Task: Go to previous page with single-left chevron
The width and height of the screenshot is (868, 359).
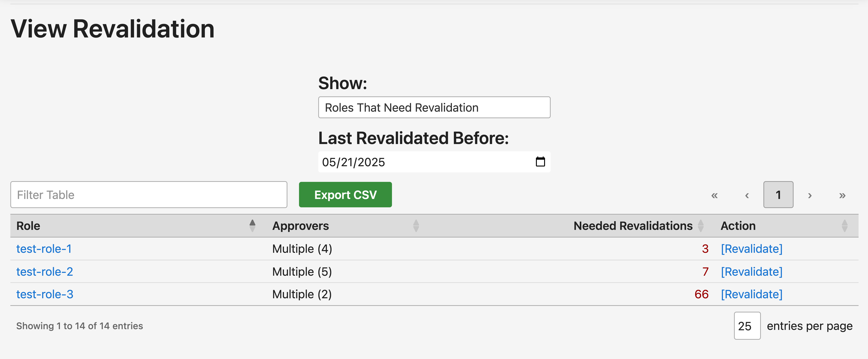Action: (747, 195)
